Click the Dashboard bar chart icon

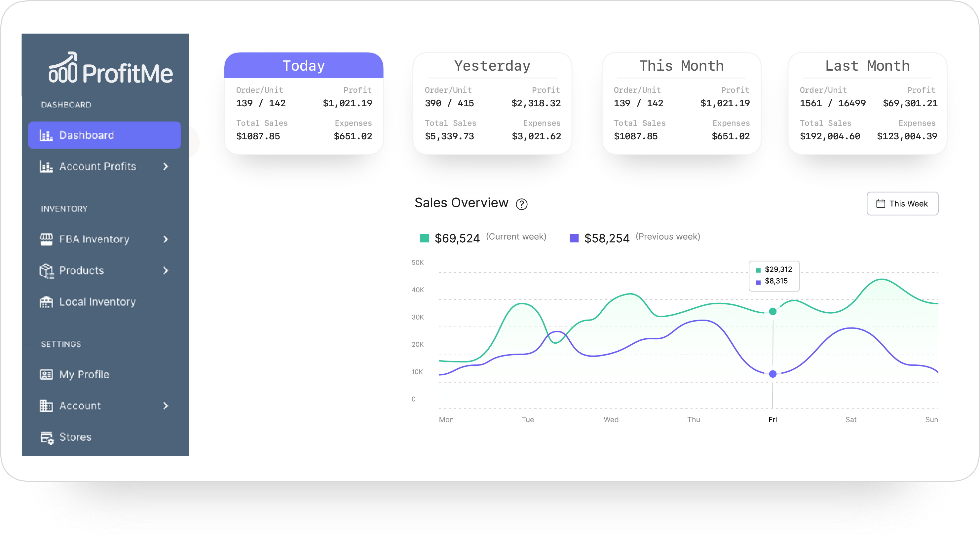46,135
